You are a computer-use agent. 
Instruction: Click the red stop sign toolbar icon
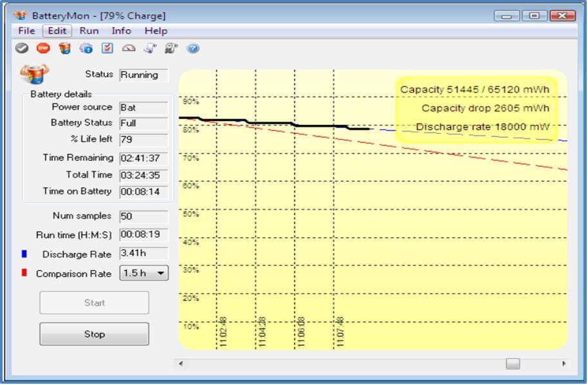tap(44, 48)
